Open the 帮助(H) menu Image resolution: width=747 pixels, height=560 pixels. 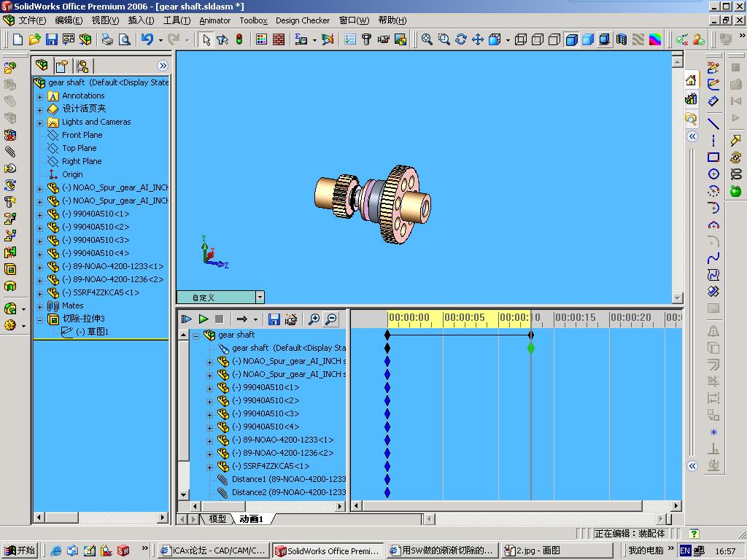pos(392,20)
